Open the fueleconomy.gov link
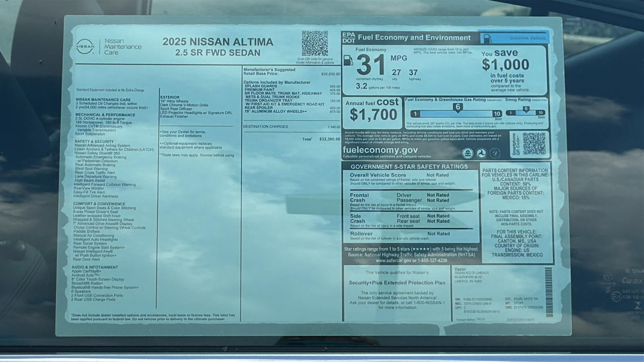Screen dimensions: 644x362 380,149
